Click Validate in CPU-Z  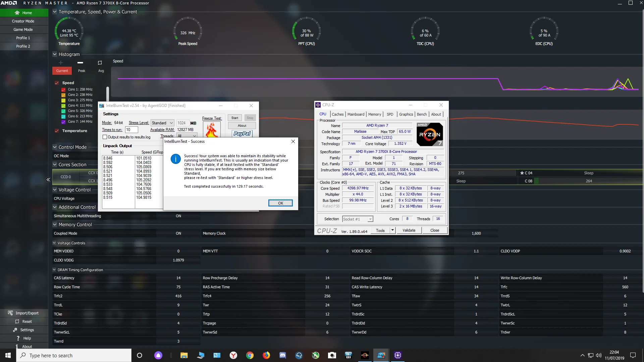pyautogui.click(x=409, y=230)
